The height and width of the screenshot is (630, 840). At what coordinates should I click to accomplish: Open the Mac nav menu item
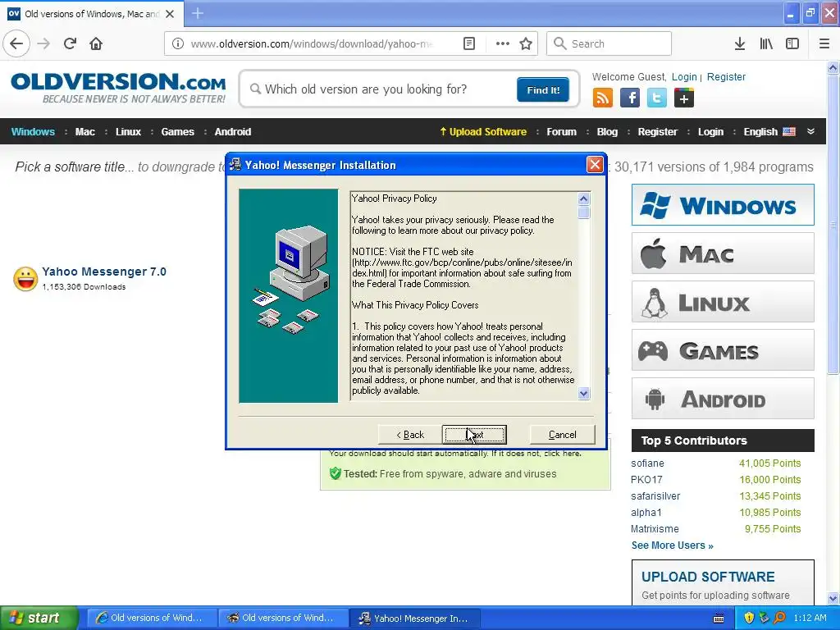(x=85, y=132)
